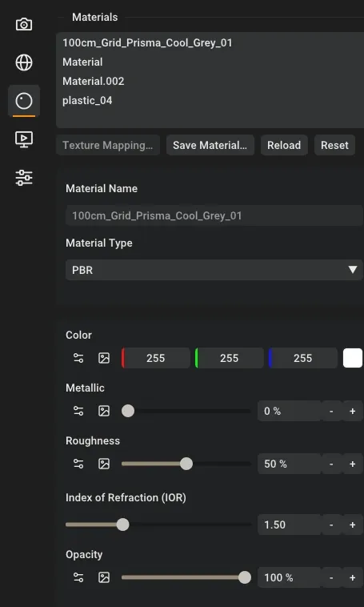Decrease Roughness with the minus button
The width and height of the screenshot is (364, 607).
331,464
